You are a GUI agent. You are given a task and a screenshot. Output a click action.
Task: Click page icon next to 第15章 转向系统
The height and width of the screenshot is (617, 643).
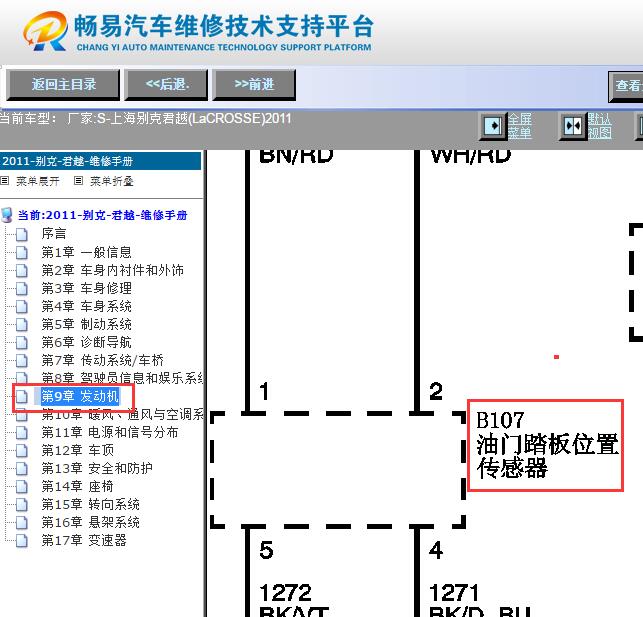[22, 505]
